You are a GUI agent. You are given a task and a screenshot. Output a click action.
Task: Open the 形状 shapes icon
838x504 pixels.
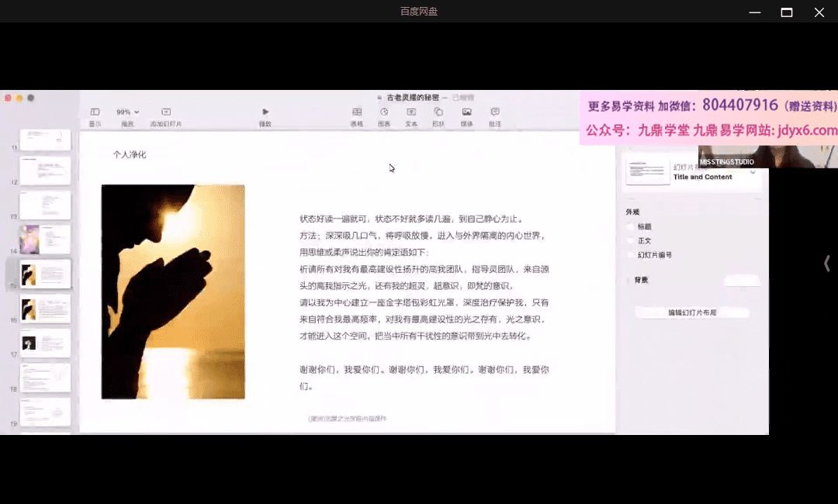438,112
